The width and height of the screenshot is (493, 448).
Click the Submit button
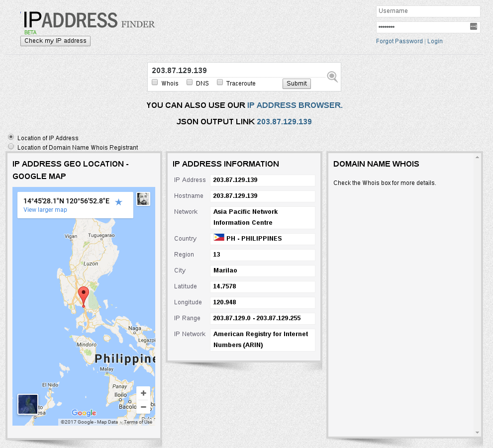pyautogui.click(x=296, y=84)
